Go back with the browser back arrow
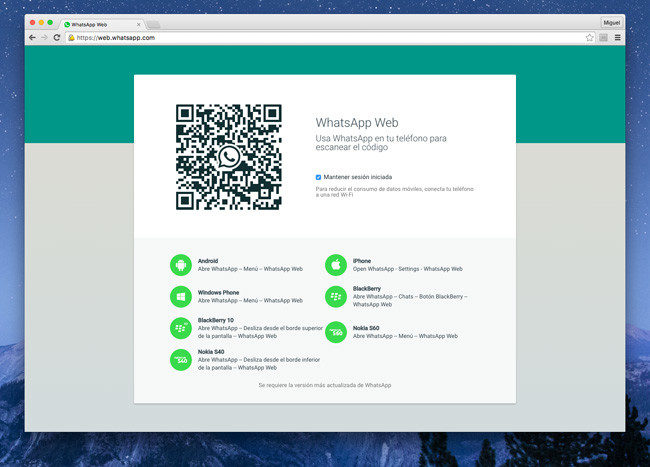Screen dimensions: 650x467 click(32, 38)
